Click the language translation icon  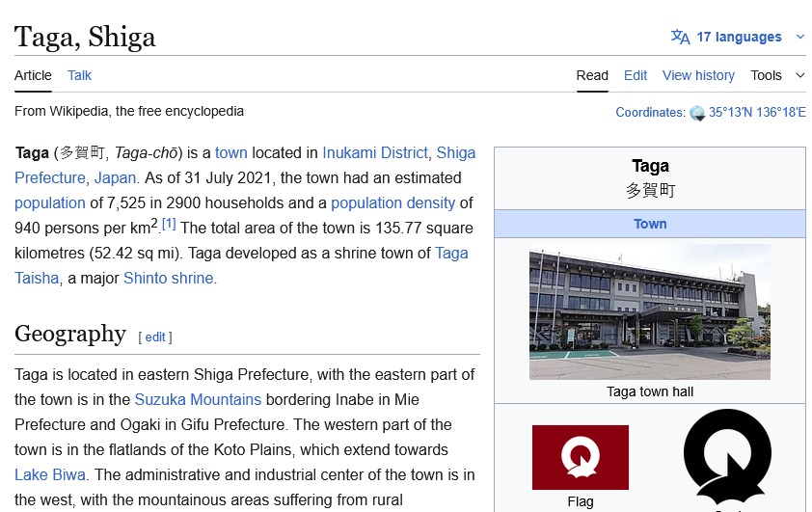coord(680,37)
